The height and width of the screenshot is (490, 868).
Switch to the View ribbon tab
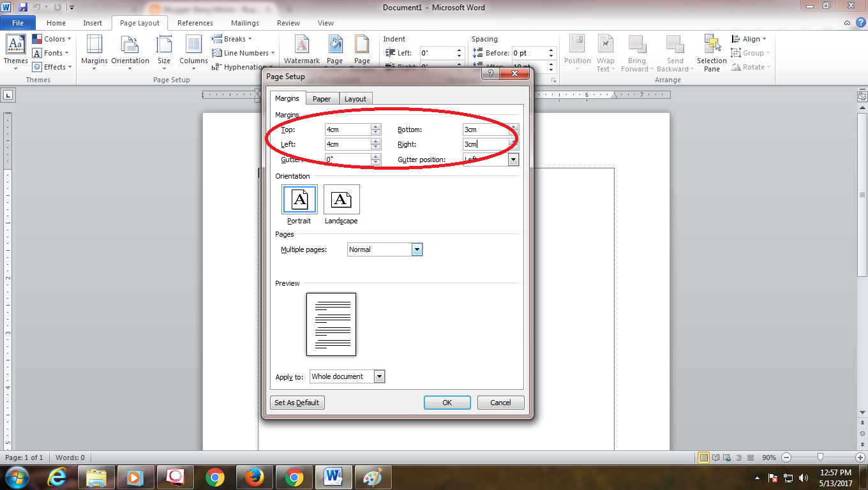point(325,23)
